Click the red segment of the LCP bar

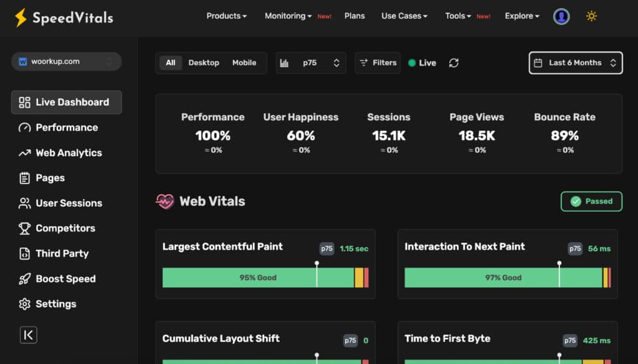(366, 278)
